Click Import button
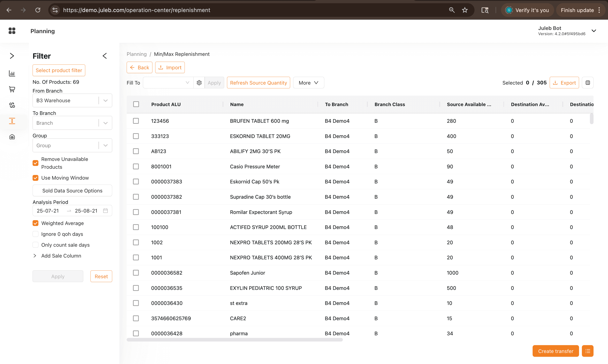The image size is (608, 364). pyautogui.click(x=170, y=67)
